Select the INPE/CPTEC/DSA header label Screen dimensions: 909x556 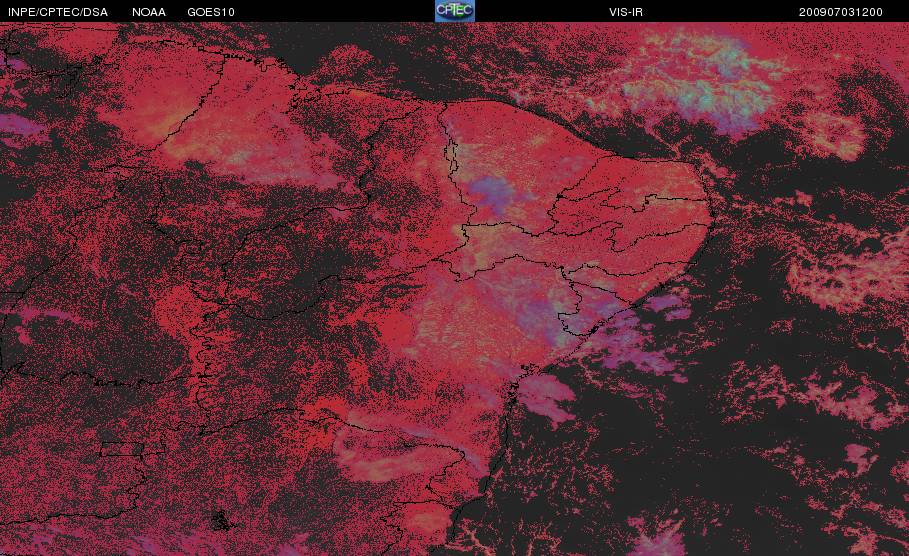tap(58, 12)
